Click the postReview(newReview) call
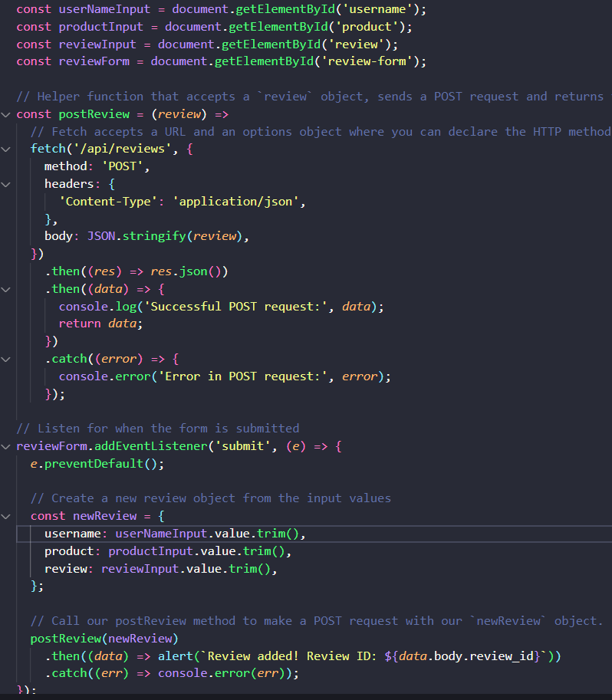 pos(104,639)
